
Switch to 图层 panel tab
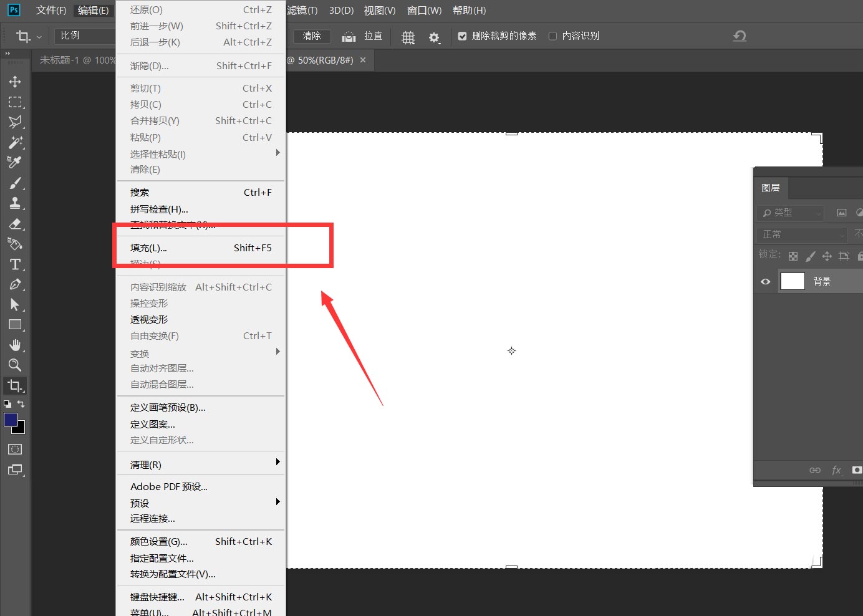pyautogui.click(x=771, y=188)
